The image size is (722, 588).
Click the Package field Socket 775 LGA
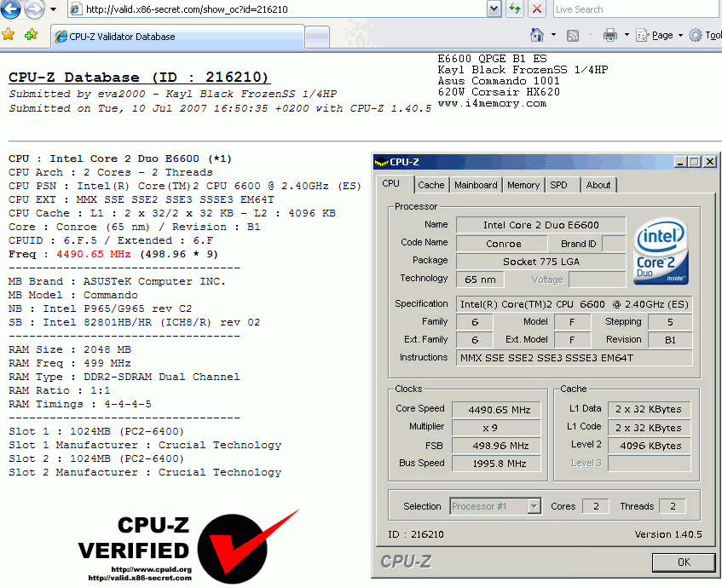point(540,262)
